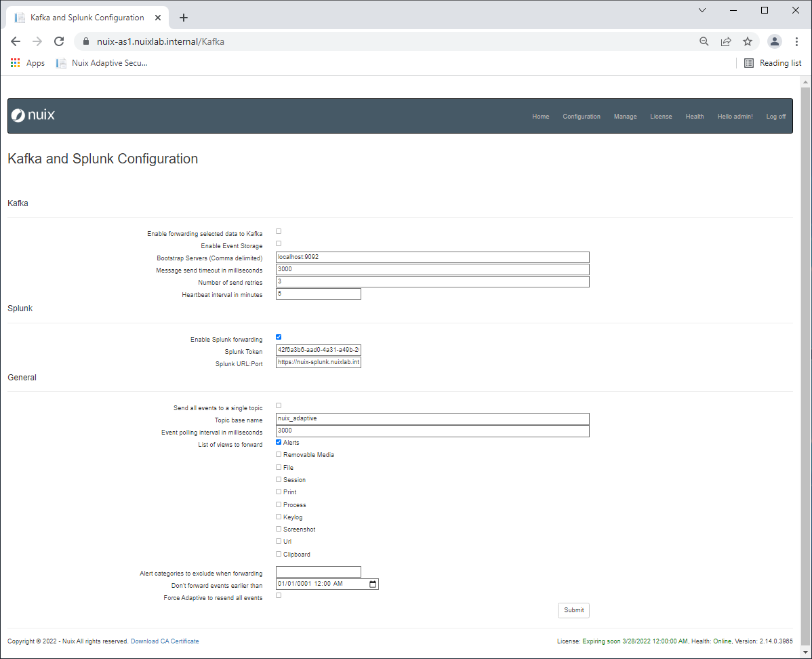Click the nuix logo in header
Screen dimensions: 812x659
click(33, 115)
